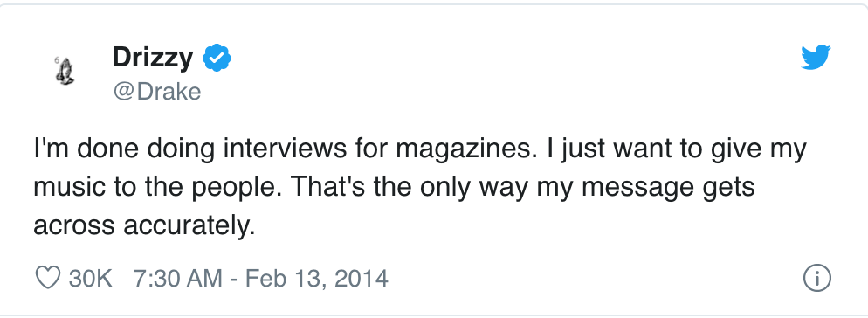868x318 pixels.
Task: Click the Feb 13, 2014 date
Action: point(317,278)
